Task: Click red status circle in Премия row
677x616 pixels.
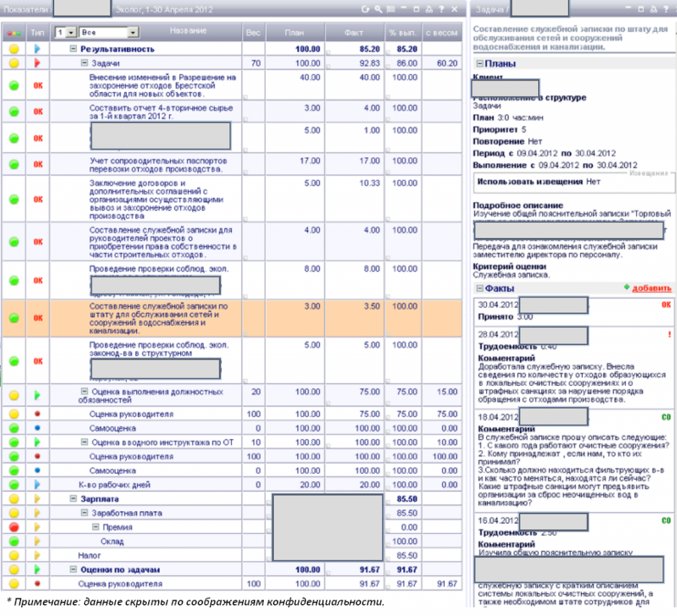Action: (x=14, y=527)
